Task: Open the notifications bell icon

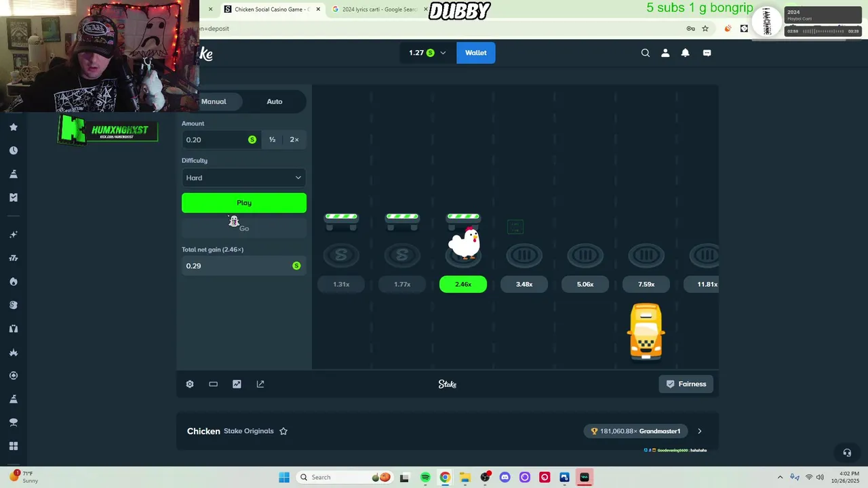Action: pyautogui.click(x=686, y=53)
